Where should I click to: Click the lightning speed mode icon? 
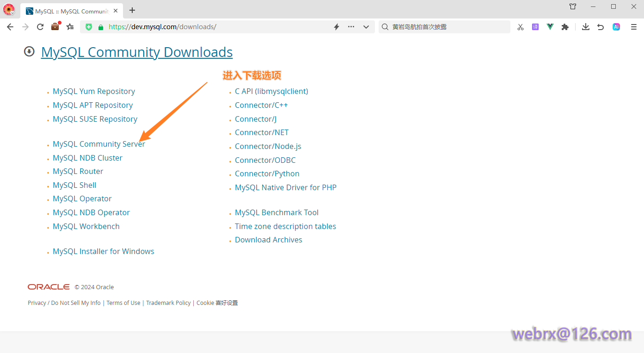[337, 27]
